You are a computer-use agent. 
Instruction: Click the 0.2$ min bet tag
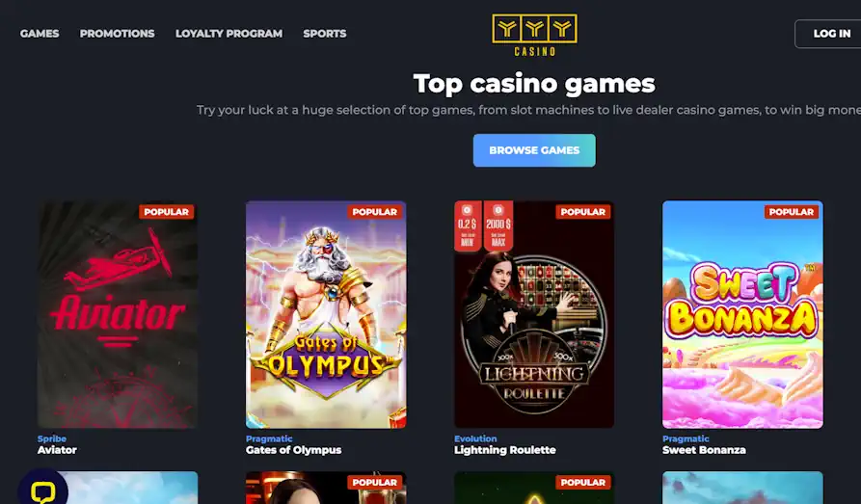468,226
